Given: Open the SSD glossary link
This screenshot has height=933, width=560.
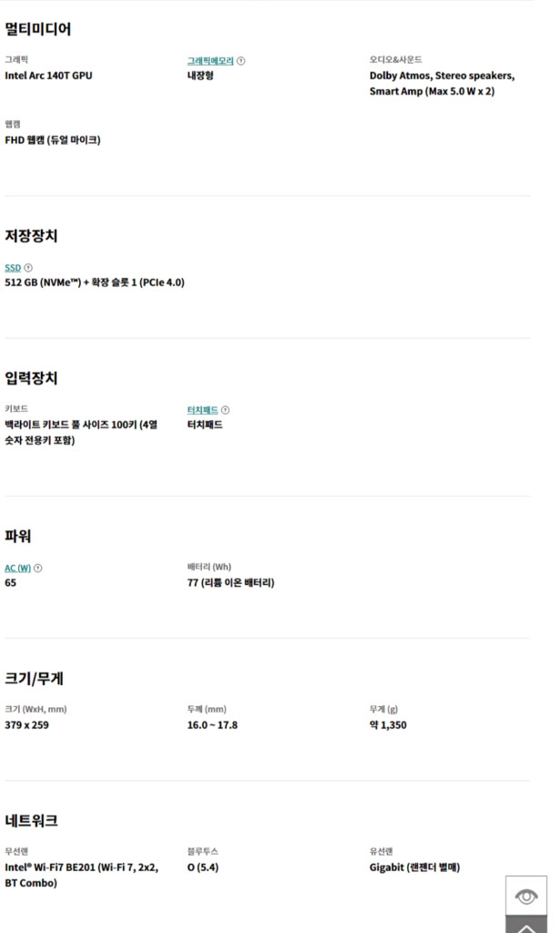Looking at the screenshot, I should pyautogui.click(x=12, y=267).
